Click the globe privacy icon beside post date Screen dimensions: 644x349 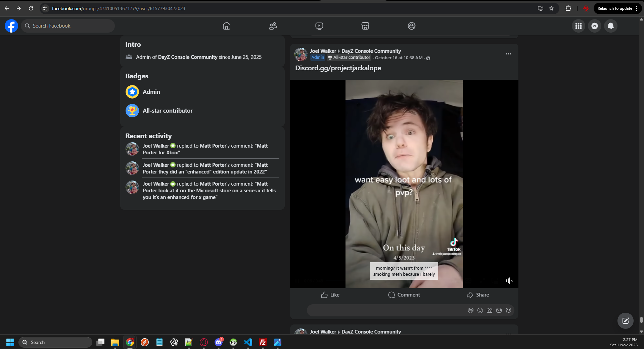pos(428,58)
